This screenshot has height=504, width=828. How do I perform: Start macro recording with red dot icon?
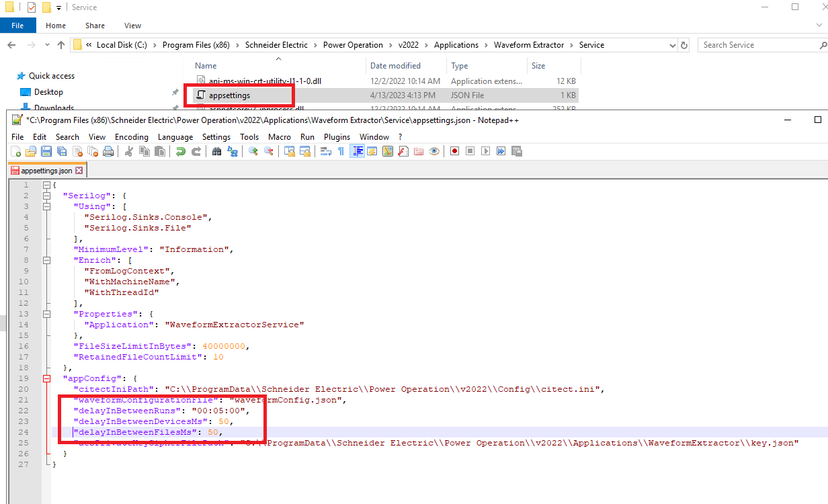(x=454, y=151)
